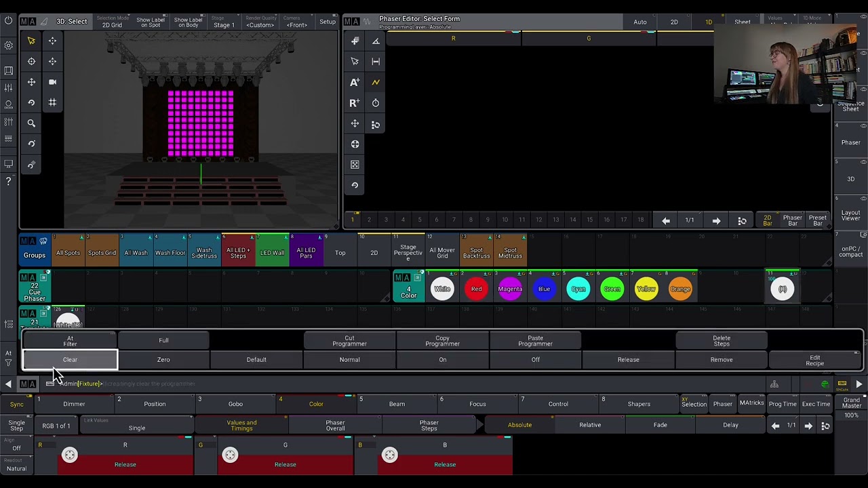Toggle the Preset Bar option
Image resolution: width=868 pixels, height=488 pixels.
818,220
